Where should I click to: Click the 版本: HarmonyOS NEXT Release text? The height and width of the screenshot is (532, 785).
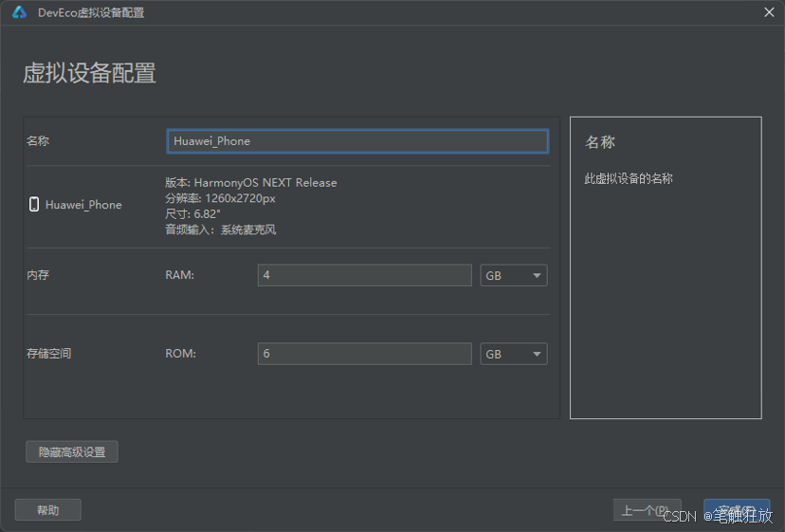[x=251, y=183]
